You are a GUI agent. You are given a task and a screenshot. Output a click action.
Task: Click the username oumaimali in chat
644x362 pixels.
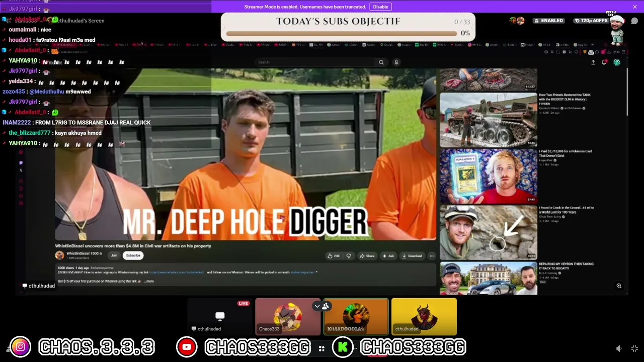pos(23,30)
